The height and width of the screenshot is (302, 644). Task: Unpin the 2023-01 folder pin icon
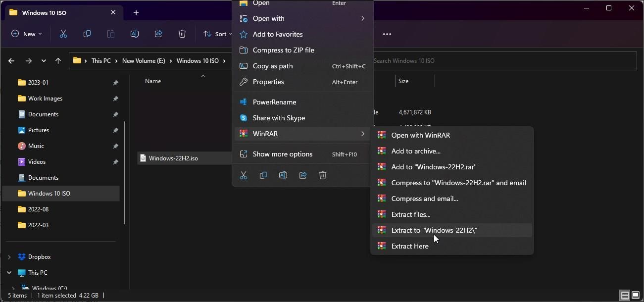[115, 83]
